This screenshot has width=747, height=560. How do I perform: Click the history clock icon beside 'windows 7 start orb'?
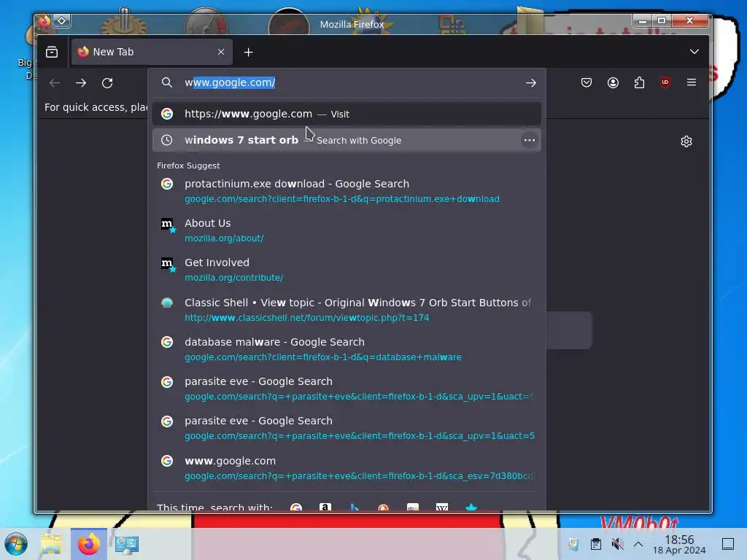167,140
